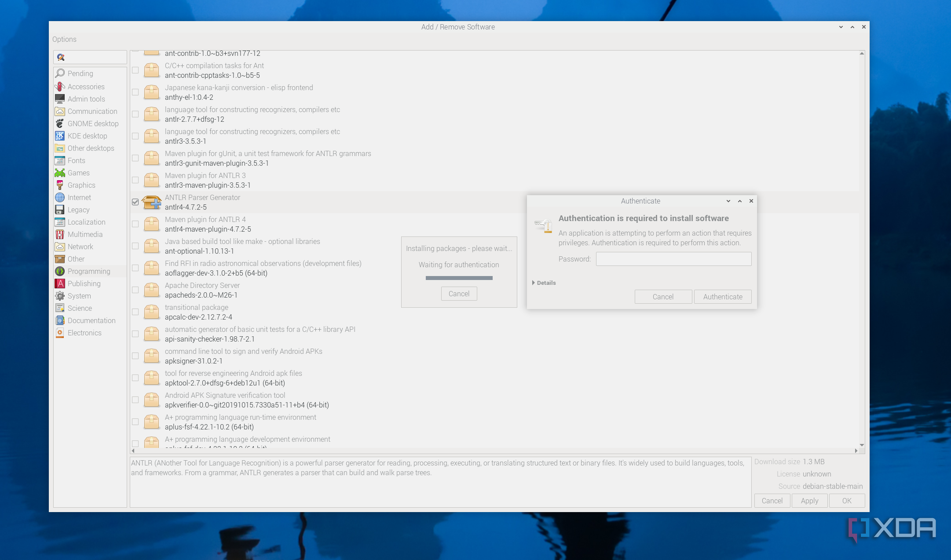
Task: Tick the apksigner-31.0.2-1 checkbox
Action: [x=135, y=356]
